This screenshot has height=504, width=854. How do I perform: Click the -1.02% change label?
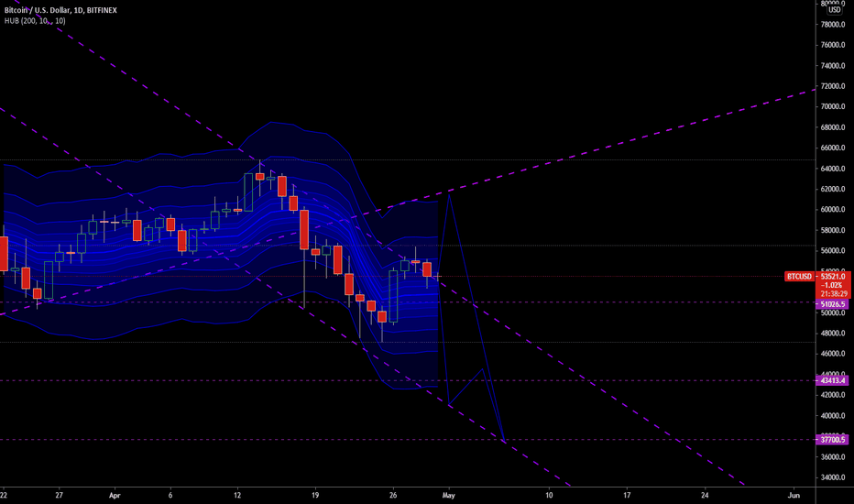pyautogui.click(x=834, y=286)
